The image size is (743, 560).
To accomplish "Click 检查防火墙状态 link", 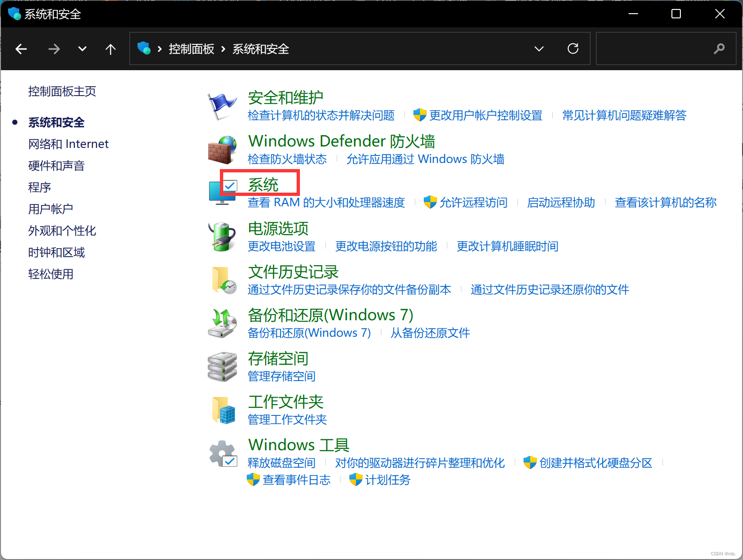I will [x=287, y=159].
